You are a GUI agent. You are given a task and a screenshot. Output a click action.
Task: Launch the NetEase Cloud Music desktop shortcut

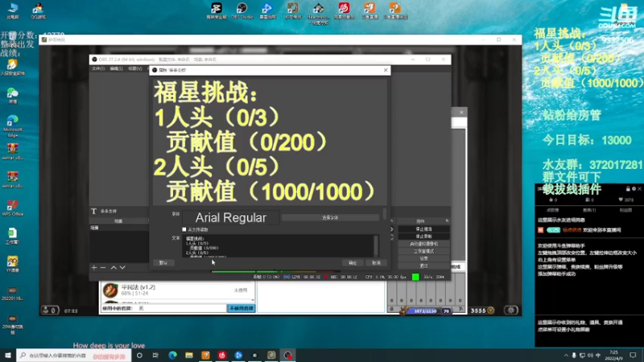coord(344,10)
